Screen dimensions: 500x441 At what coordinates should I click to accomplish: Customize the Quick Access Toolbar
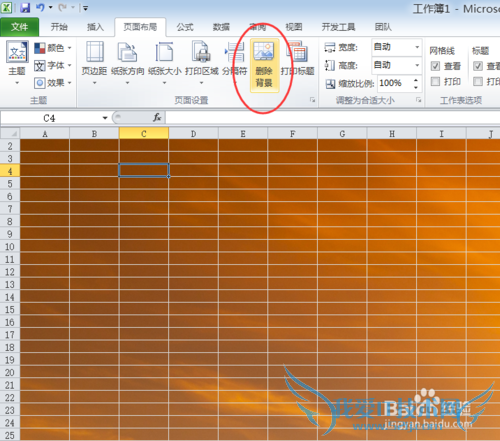coord(85,8)
